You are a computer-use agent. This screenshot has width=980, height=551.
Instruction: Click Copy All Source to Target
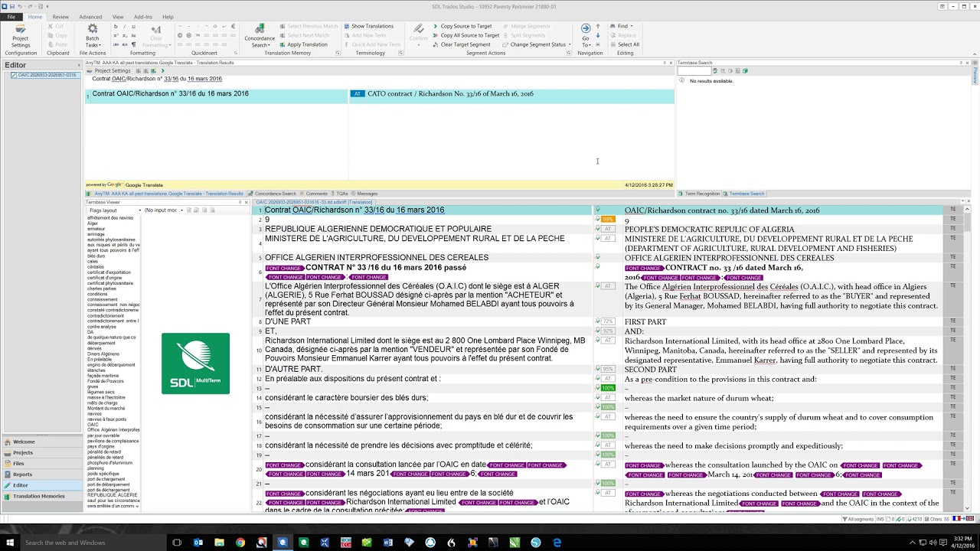tap(465, 35)
